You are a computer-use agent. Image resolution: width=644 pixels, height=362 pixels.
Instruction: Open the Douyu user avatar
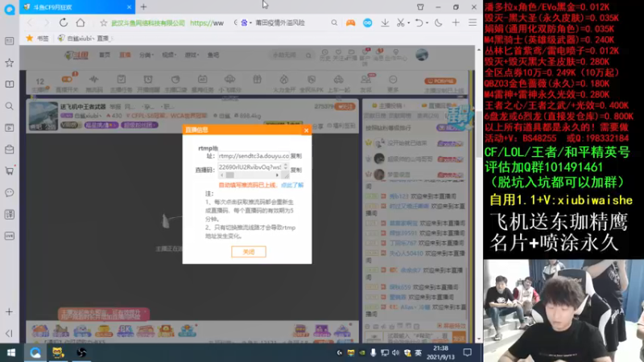422,55
